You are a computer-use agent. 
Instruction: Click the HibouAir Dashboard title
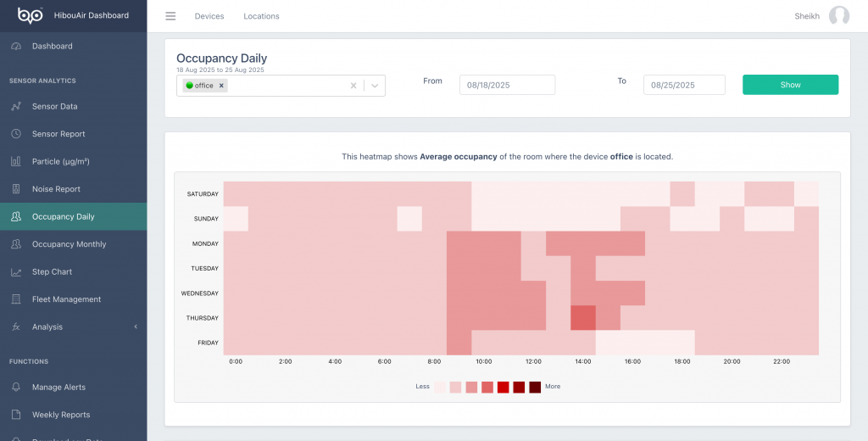click(x=92, y=15)
